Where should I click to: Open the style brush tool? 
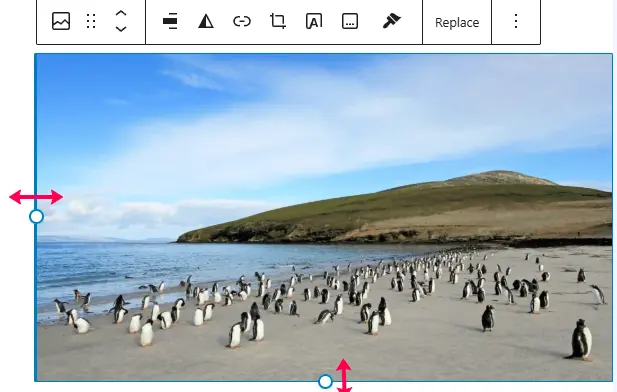pos(391,21)
